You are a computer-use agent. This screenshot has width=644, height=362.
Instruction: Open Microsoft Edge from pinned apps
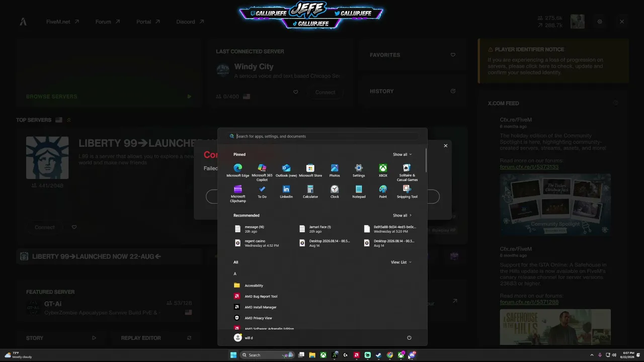point(238,170)
